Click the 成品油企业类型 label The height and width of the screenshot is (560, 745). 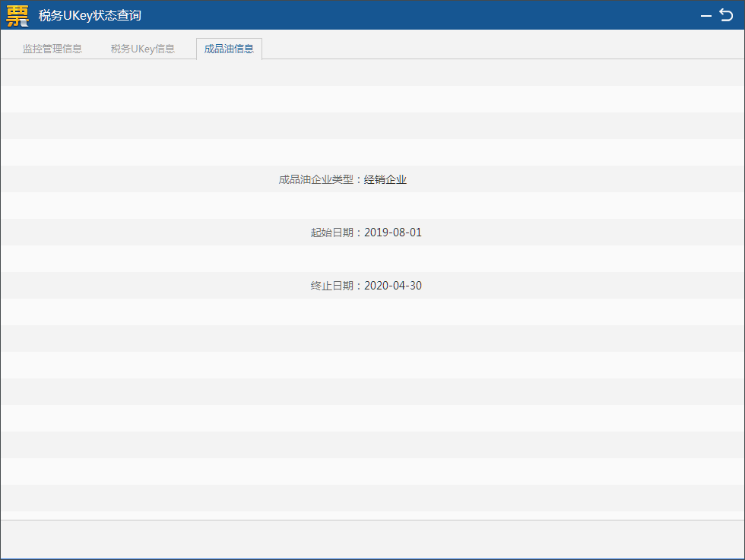316,179
